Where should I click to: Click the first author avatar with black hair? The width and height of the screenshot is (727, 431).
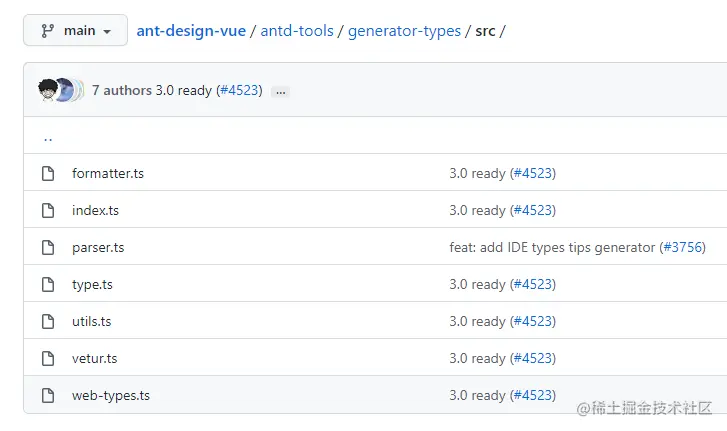click(x=47, y=90)
